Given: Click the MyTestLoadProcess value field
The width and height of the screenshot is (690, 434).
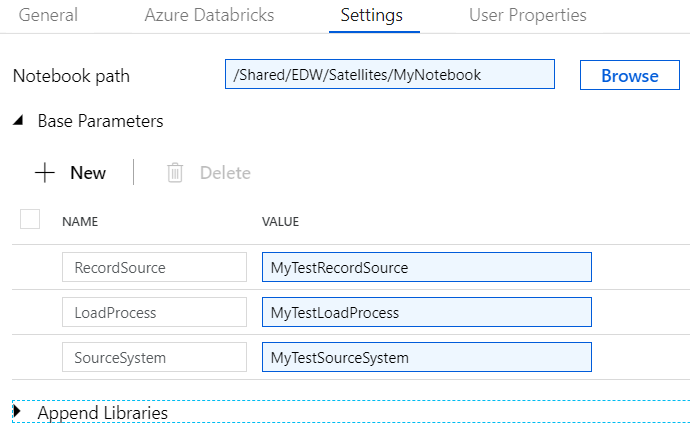Looking at the screenshot, I should (x=426, y=312).
